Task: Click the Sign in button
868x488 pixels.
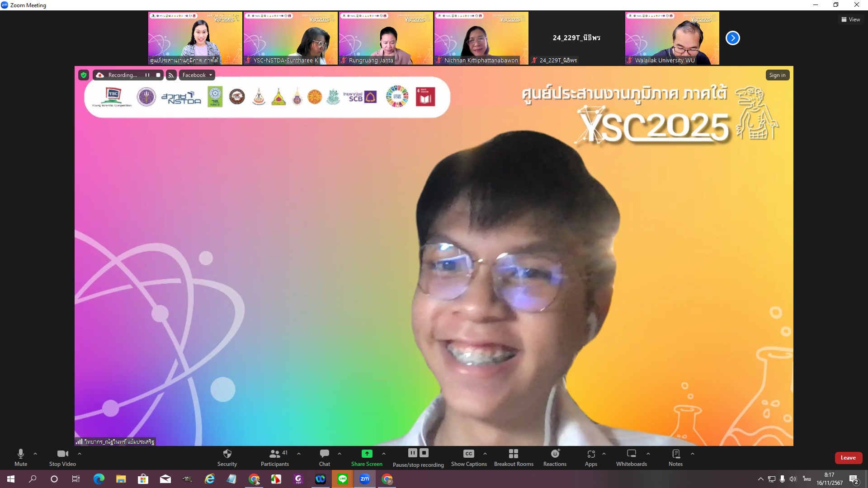Action: [x=777, y=75]
